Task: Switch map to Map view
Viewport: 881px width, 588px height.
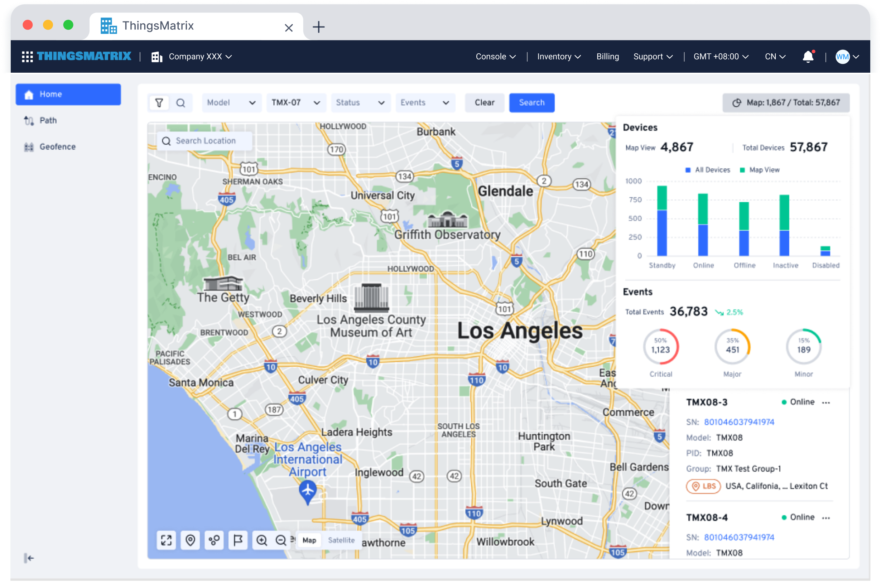Action: (x=309, y=540)
